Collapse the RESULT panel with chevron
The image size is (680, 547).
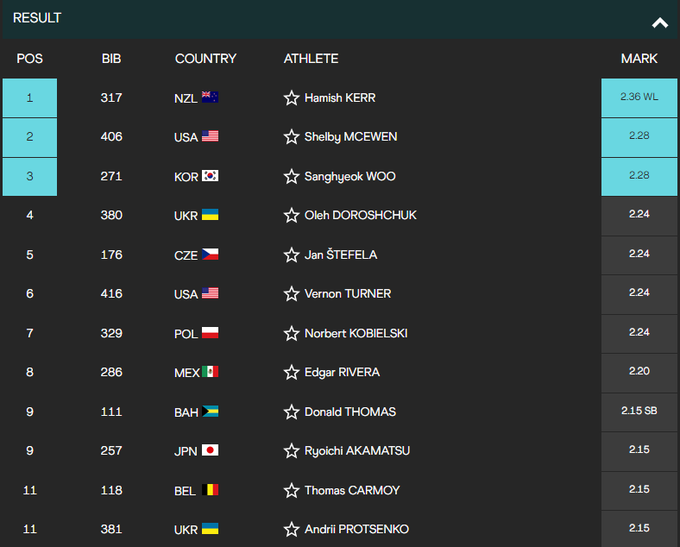tap(659, 22)
